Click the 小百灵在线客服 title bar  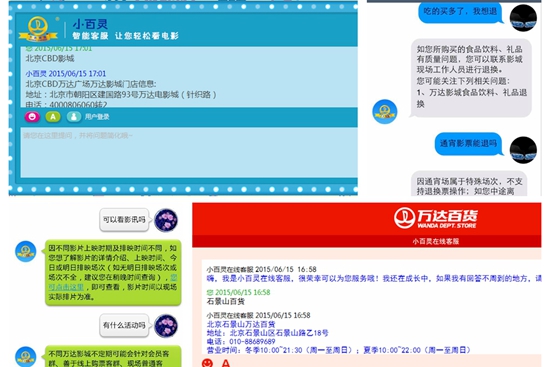coord(367,241)
